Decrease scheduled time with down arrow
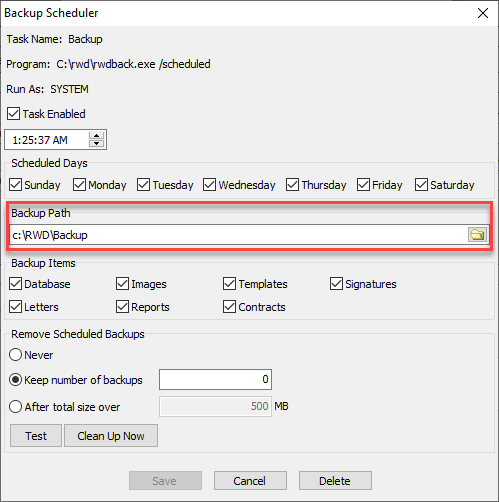Image resolution: width=499 pixels, height=502 pixels. [97, 143]
